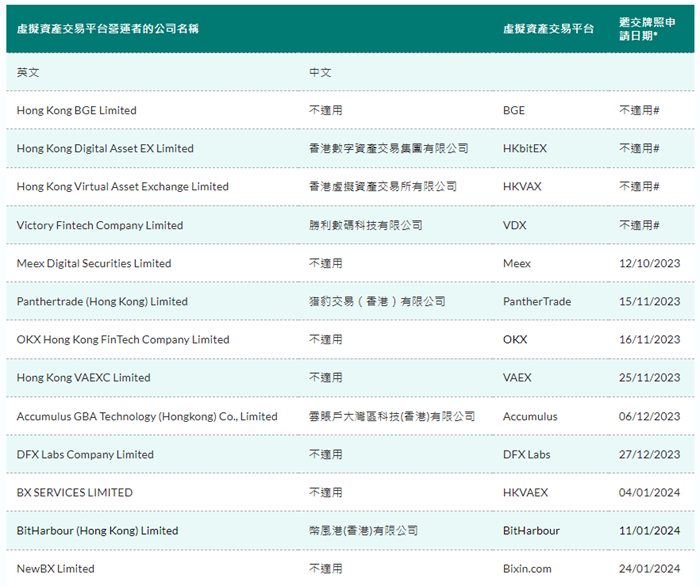Click the date '12/10/2023'
700x586 pixels.
click(649, 263)
